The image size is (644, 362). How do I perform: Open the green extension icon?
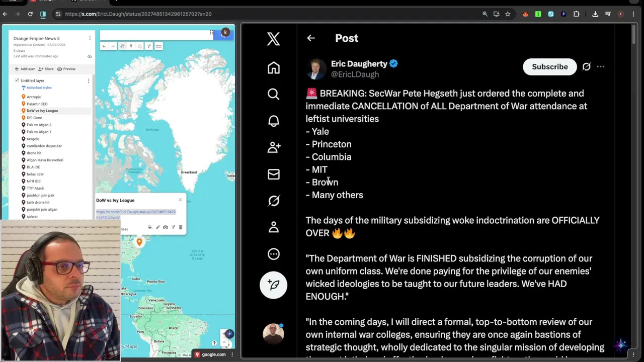(x=538, y=14)
